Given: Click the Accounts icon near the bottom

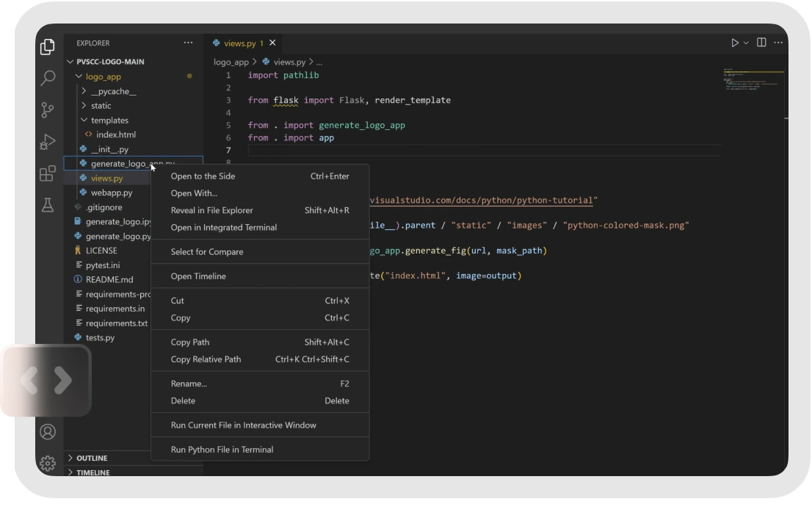Looking at the screenshot, I should click(48, 432).
